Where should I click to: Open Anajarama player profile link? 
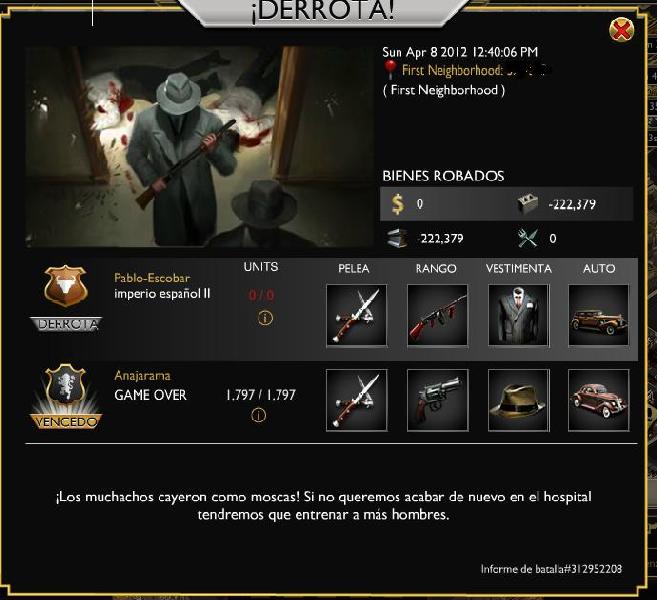142,375
